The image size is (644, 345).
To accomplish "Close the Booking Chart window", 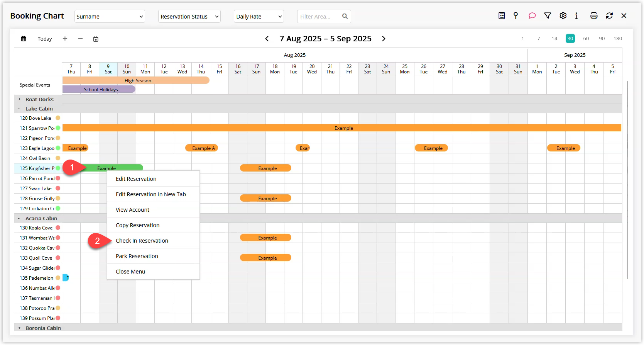I will (624, 16).
